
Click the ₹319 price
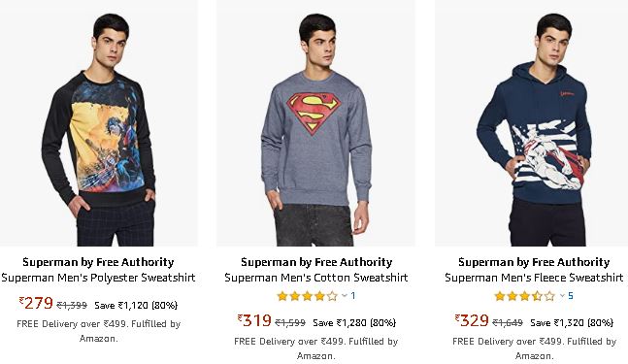pos(254,320)
